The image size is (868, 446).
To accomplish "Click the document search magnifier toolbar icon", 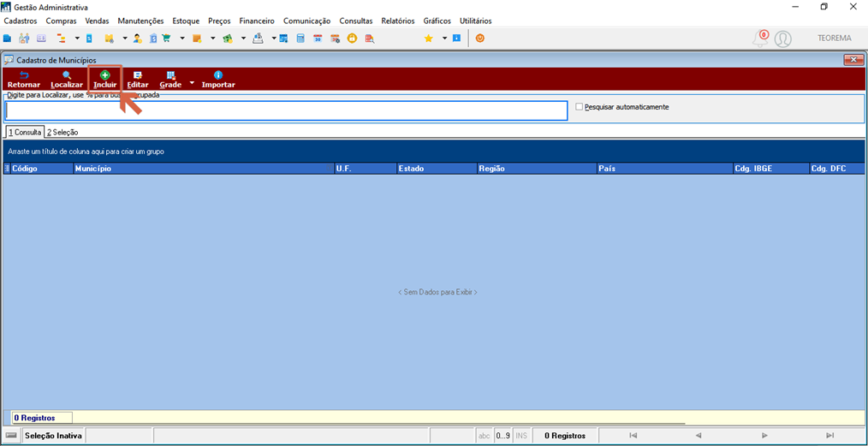I will [x=370, y=39].
